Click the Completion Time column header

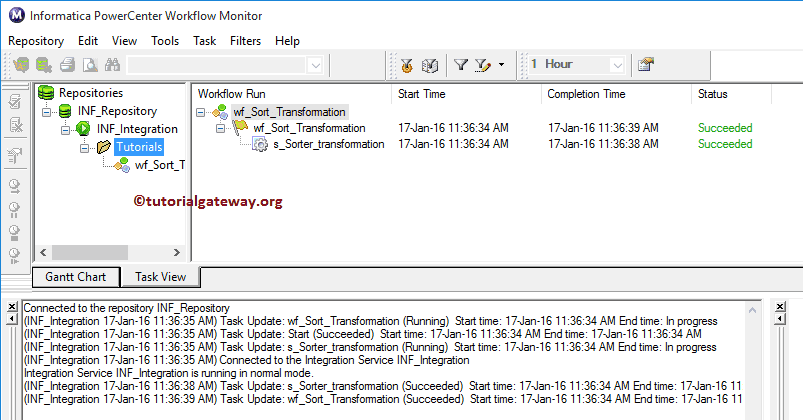(616, 94)
